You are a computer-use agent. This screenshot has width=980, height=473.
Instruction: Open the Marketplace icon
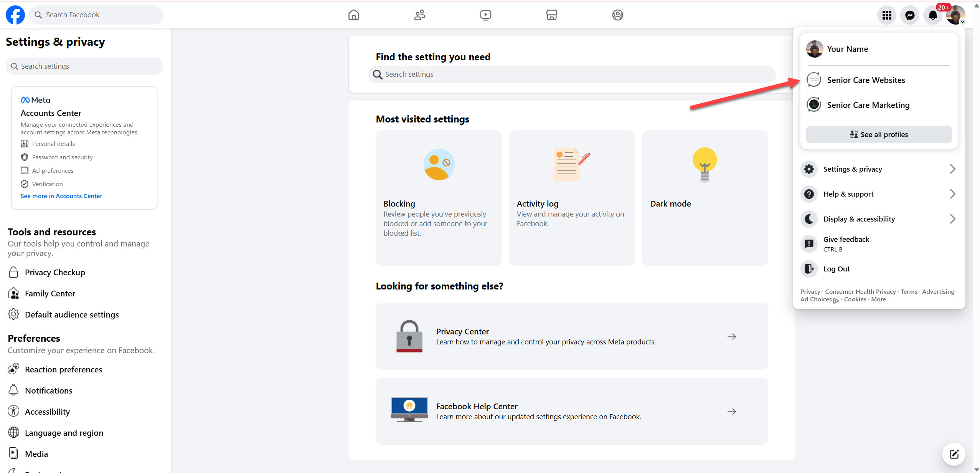click(551, 15)
